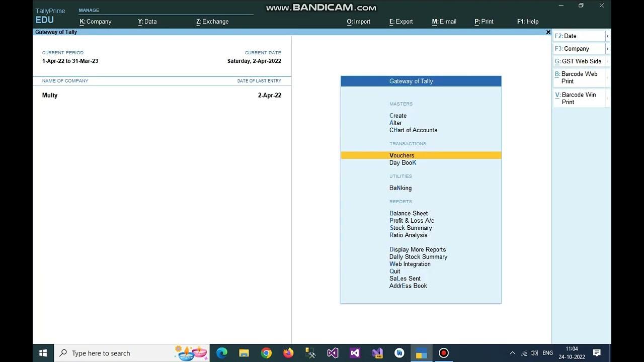644x362 pixels.
Task: Open Day Book
Action: pos(403,163)
